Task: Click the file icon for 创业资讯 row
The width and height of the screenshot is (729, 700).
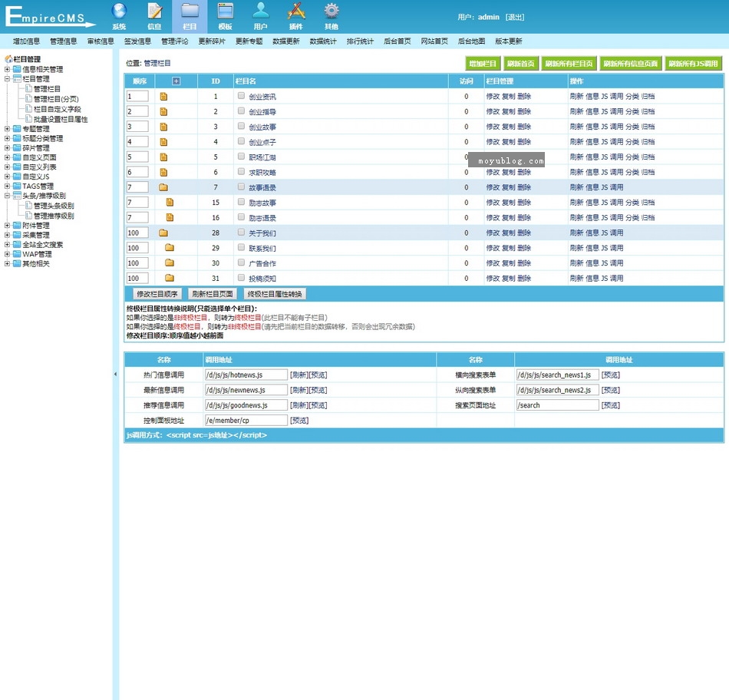Action: pos(163,97)
